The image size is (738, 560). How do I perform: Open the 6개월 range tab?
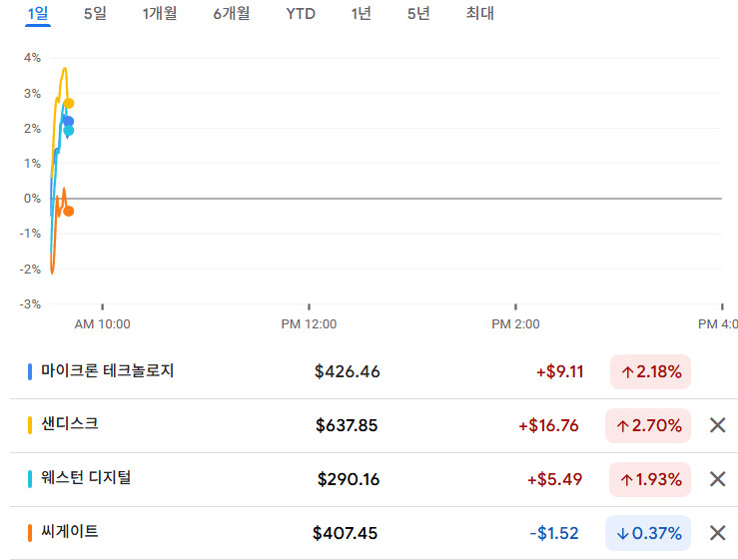pyautogui.click(x=232, y=14)
